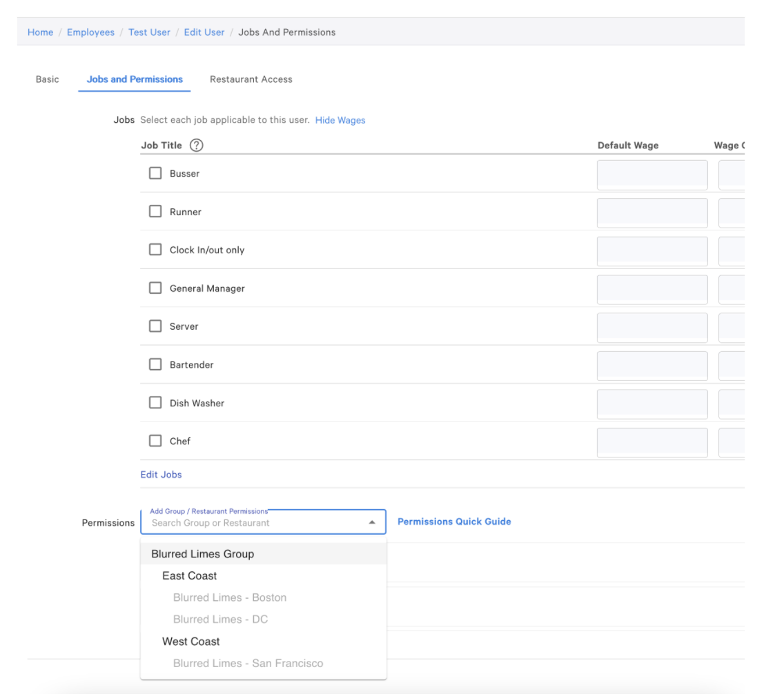
Task: Choose East Coast in the permissions list
Action: click(x=190, y=576)
